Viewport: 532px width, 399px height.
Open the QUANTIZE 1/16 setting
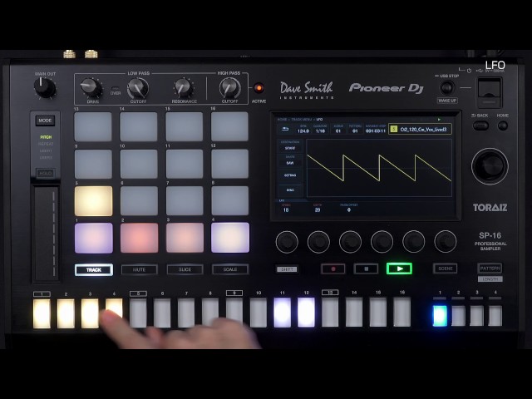320,129
